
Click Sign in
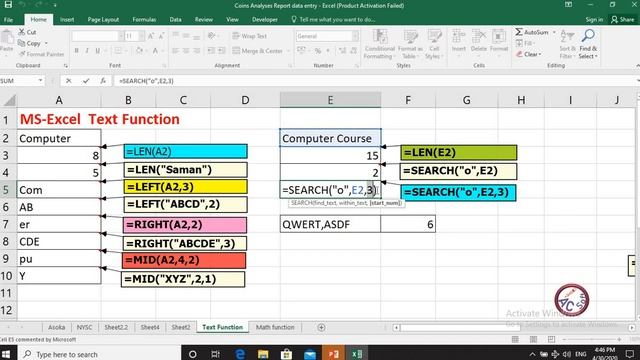[x=594, y=20]
